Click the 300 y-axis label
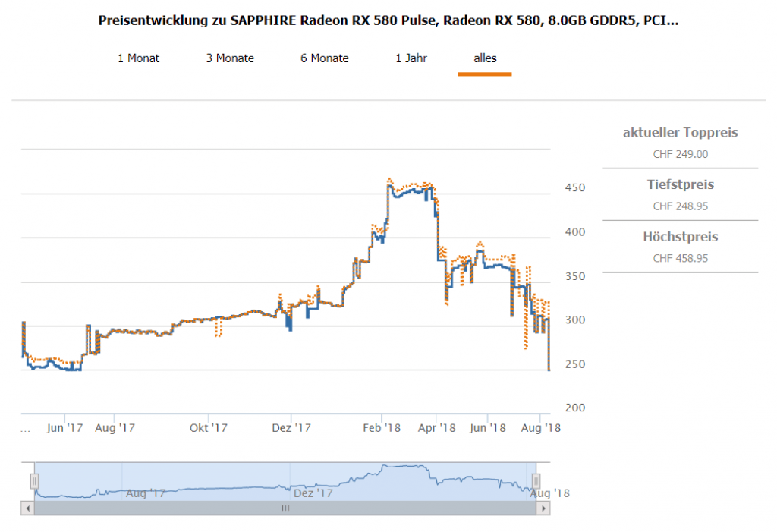777x532 pixels. click(x=575, y=320)
